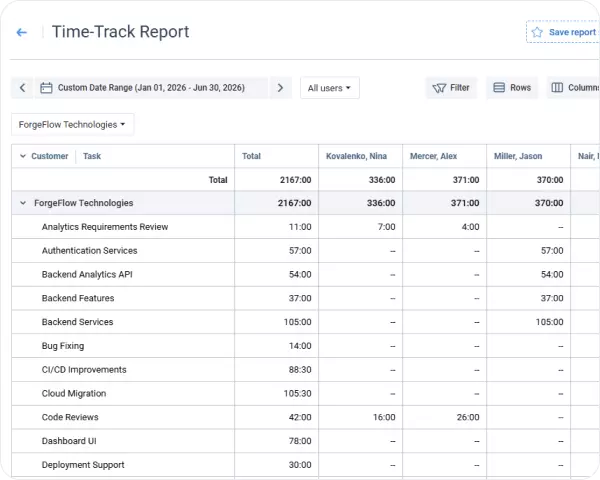Select the Deployment Support task
Viewport: 600px width, 480px height.
point(83,465)
